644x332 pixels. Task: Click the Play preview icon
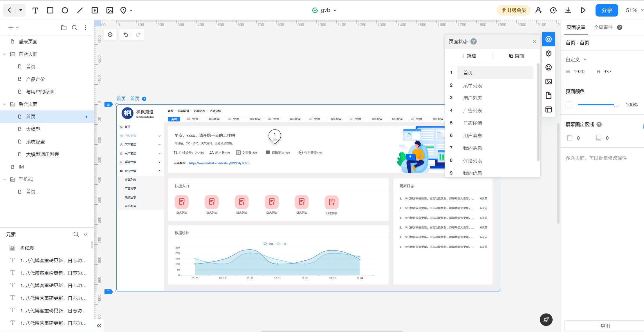pos(583,10)
